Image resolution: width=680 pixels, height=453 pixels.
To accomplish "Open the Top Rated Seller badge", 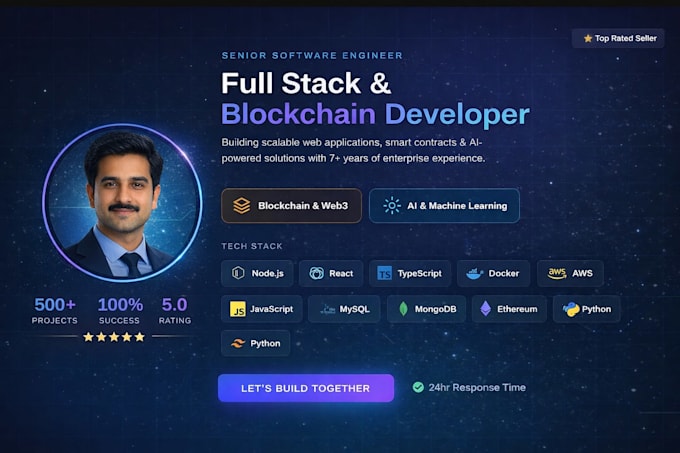I will click(x=618, y=38).
